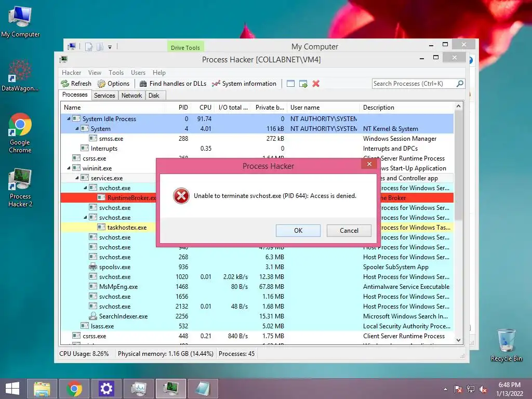Open File Explorer from the taskbar
This screenshot has height=399, width=532.
click(x=42, y=389)
